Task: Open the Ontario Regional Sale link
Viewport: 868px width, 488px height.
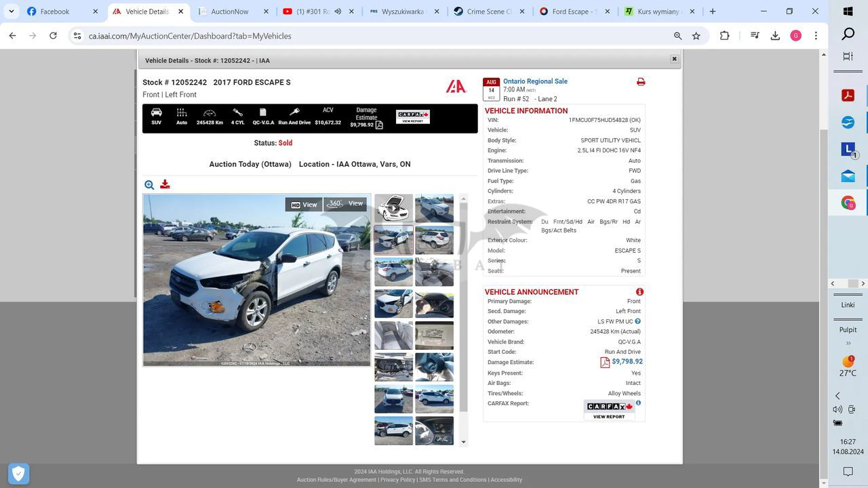Action: tap(535, 81)
